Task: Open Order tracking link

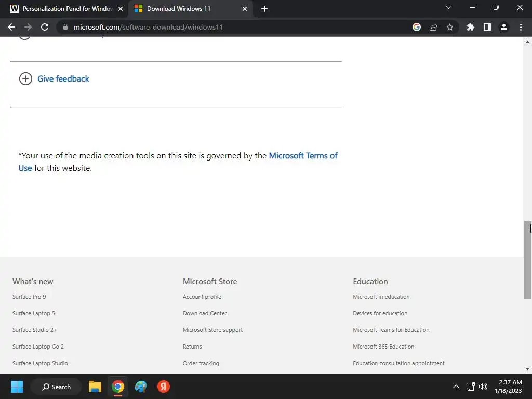Action: point(201,363)
